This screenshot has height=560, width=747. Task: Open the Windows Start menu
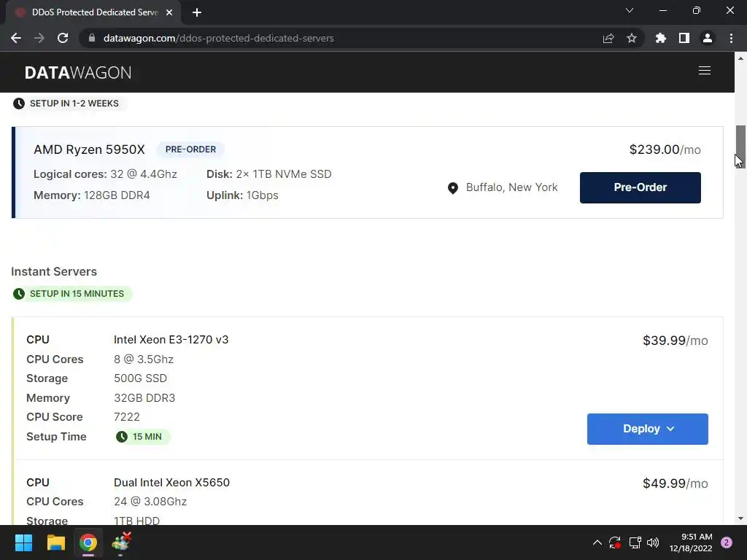[23, 542]
